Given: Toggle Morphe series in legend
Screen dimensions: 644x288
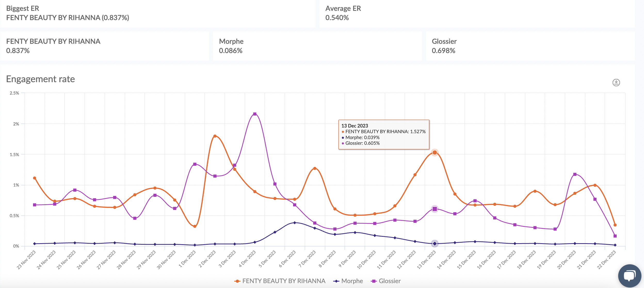Looking at the screenshot, I should (352, 281).
